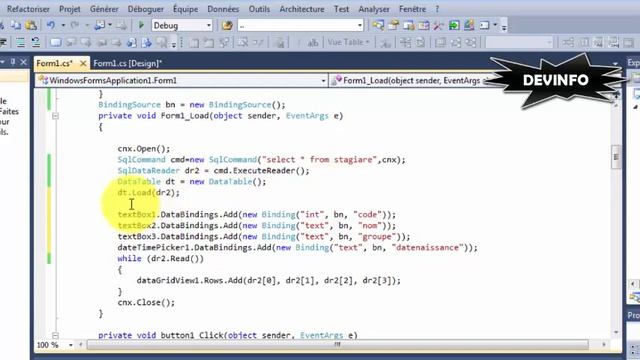Open the Déboguer menu
The height and width of the screenshot is (360, 640).
(146, 9)
